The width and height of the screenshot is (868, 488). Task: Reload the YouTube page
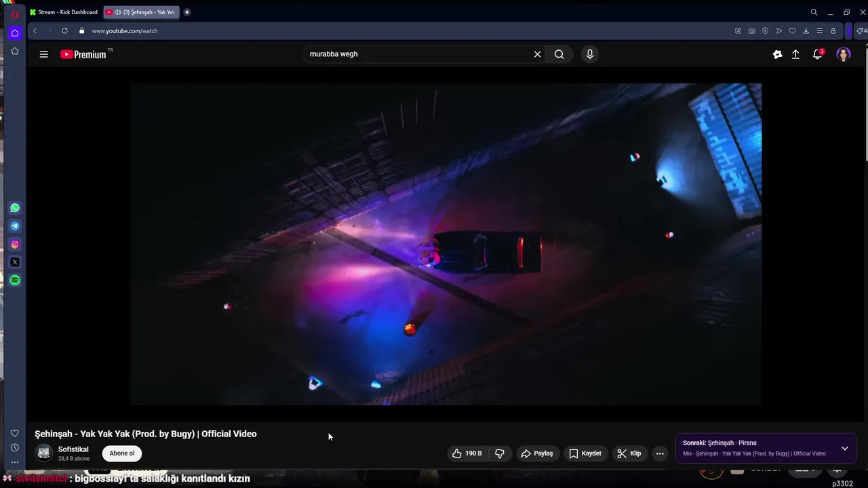click(64, 30)
